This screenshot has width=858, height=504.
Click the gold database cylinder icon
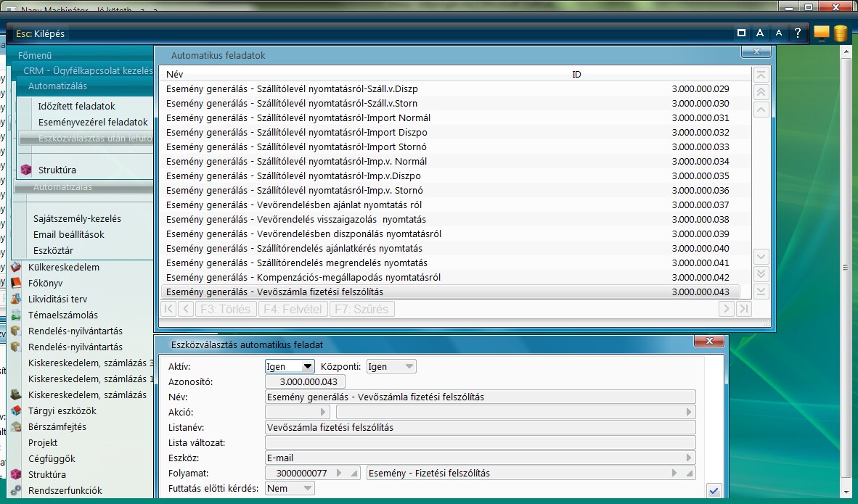pos(841,33)
